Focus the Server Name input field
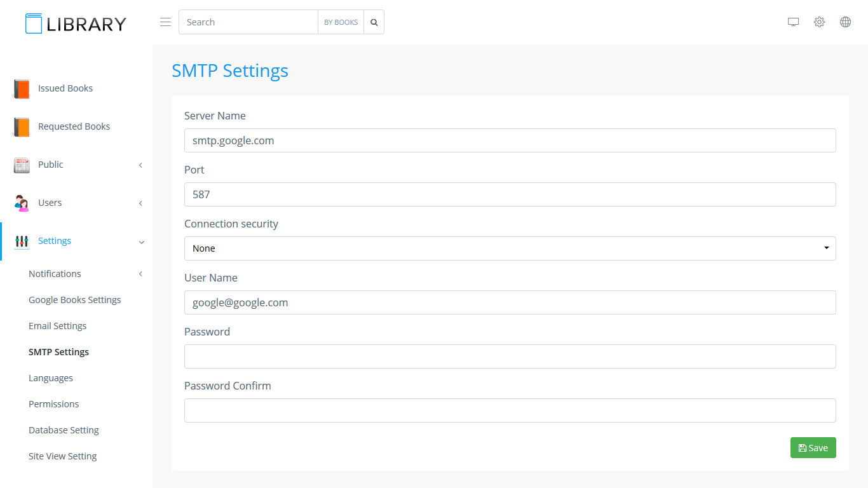This screenshot has height=488, width=868. (x=510, y=140)
